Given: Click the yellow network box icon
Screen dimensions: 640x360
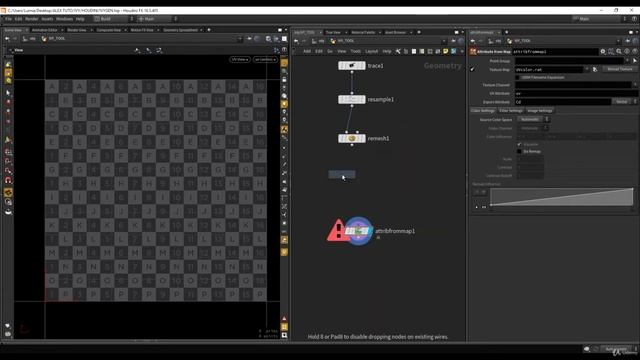Looking at the screenshot, I should coord(446,51).
